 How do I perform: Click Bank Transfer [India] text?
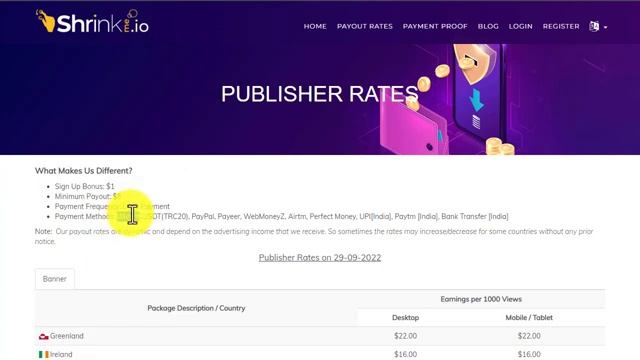[475, 216]
